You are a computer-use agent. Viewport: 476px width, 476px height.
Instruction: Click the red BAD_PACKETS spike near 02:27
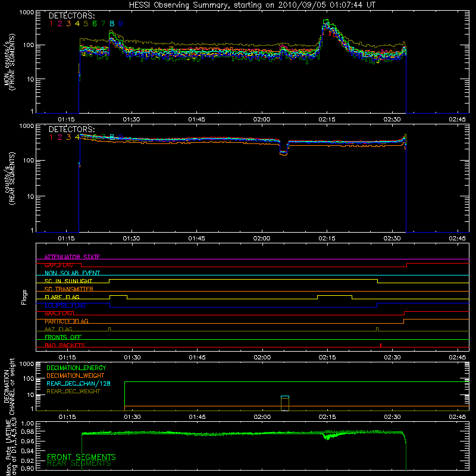pyautogui.click(x=381, y=345)
